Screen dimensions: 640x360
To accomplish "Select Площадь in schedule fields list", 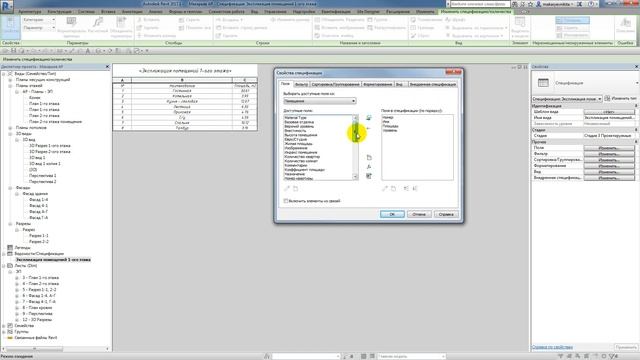I will click(x=391, y=126).
